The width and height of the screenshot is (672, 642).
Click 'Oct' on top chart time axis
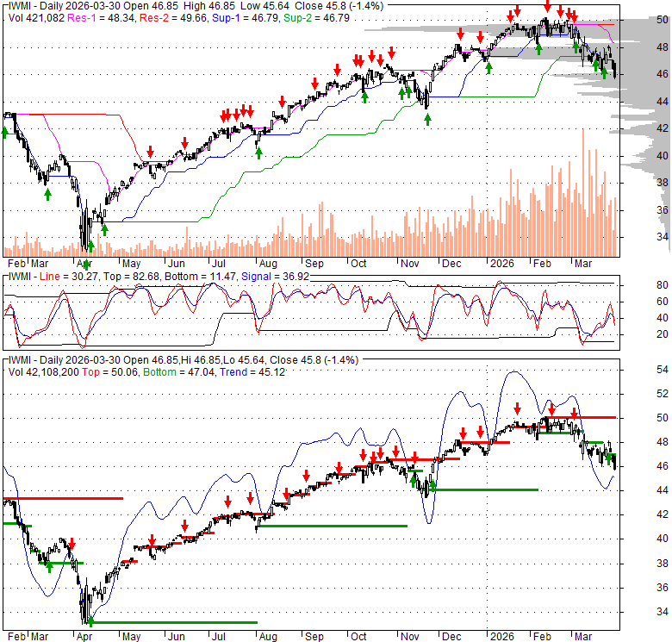point(358,264)
